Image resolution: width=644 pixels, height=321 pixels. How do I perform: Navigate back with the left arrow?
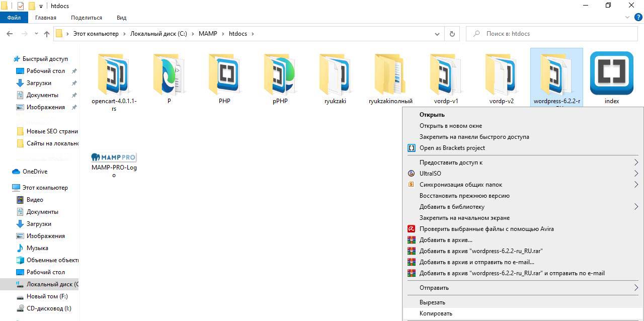point(10,34)
